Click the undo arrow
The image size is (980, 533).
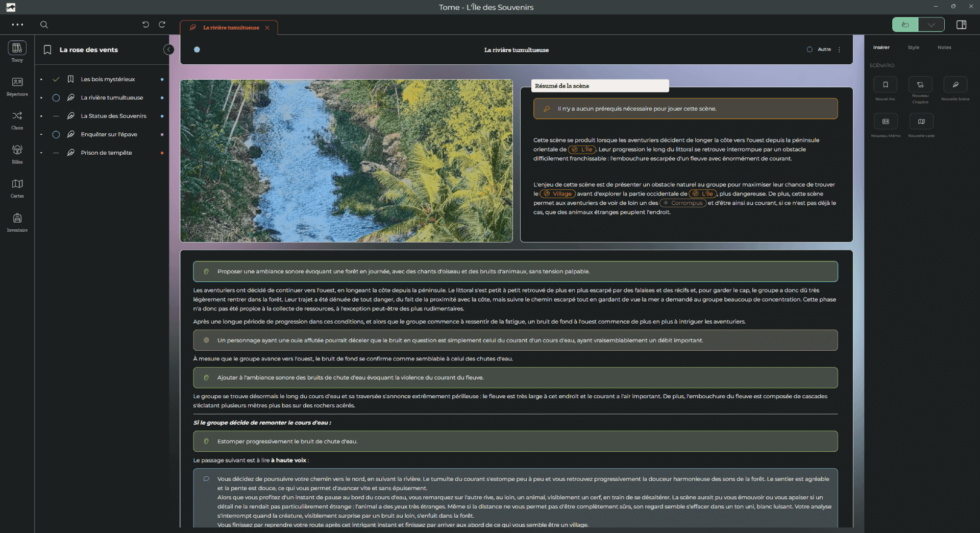pyautogui.click(x=145, y=25)
